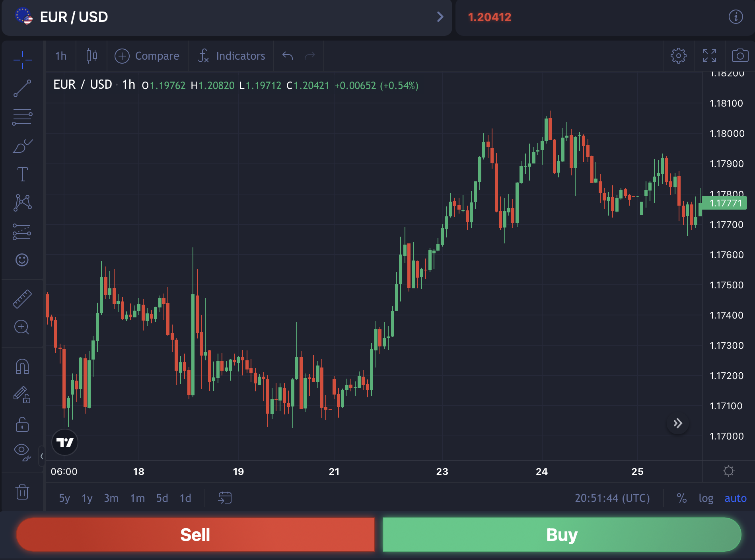755x560 pixels.
Task: Open the 1h timeframe dropdown
Action: [x=61, y=56]
